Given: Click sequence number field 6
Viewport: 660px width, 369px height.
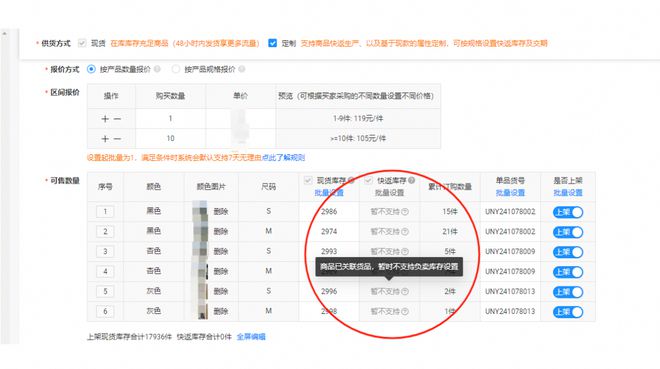Looking at the screenshot, I should click(105, 311).
